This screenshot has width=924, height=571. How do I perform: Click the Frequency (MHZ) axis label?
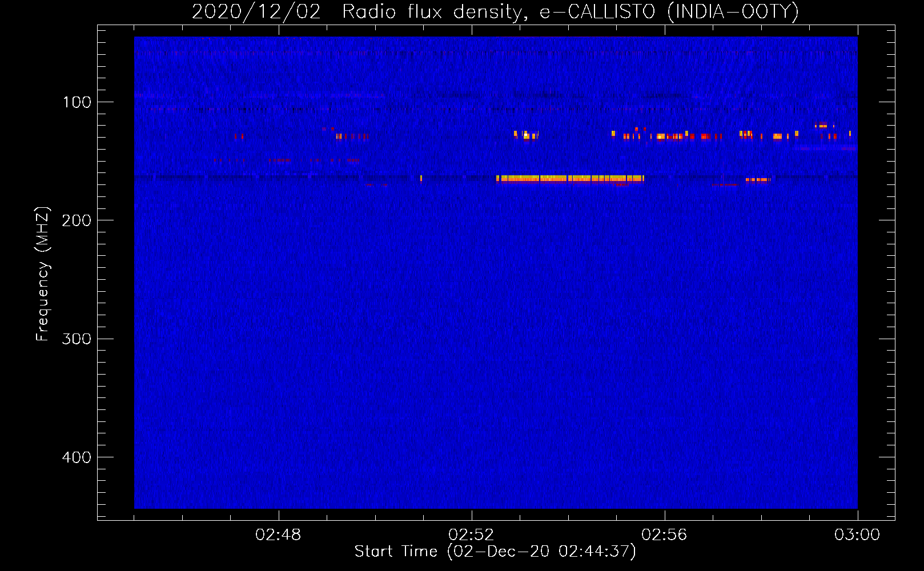click(x=43, y=274)
